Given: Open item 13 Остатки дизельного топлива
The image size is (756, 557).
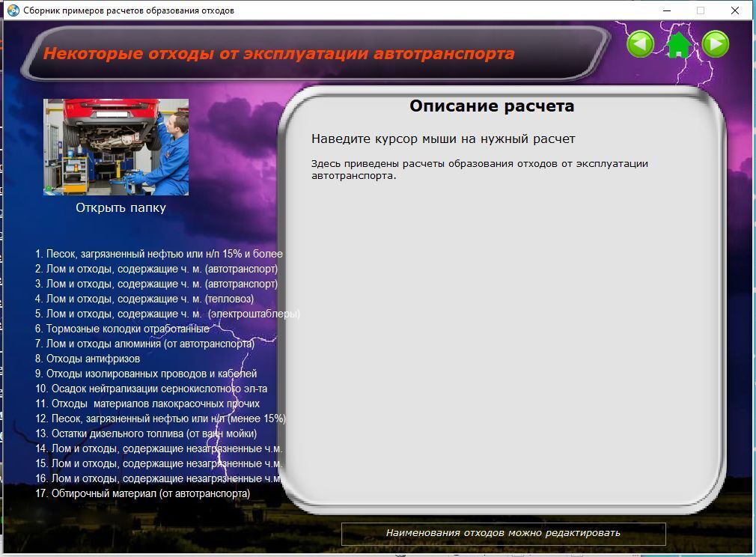Looking at the screenshot, I should pyautogui.click(x=146, y=433).
